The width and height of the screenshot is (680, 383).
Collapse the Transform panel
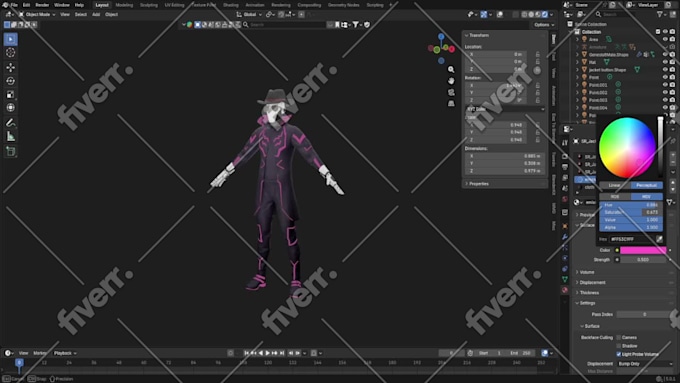click(479, 35)
